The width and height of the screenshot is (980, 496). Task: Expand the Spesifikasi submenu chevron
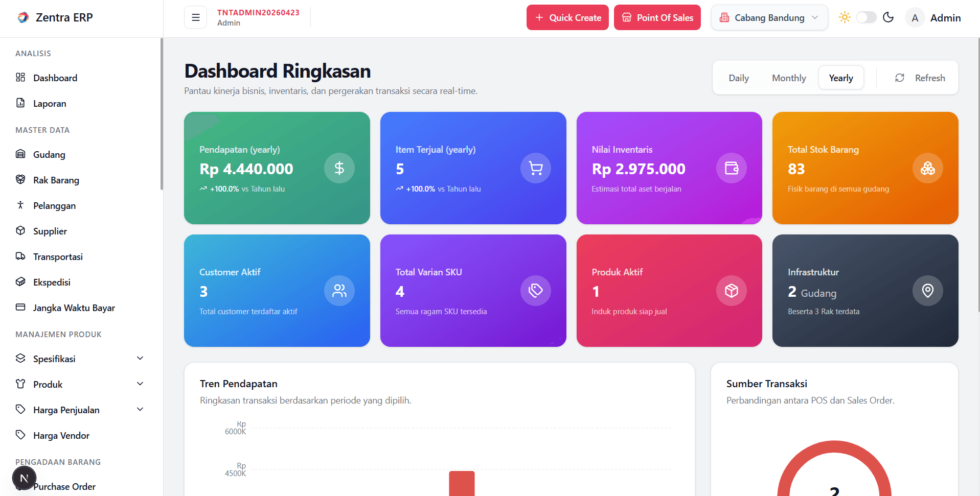[x=140, y=358]
